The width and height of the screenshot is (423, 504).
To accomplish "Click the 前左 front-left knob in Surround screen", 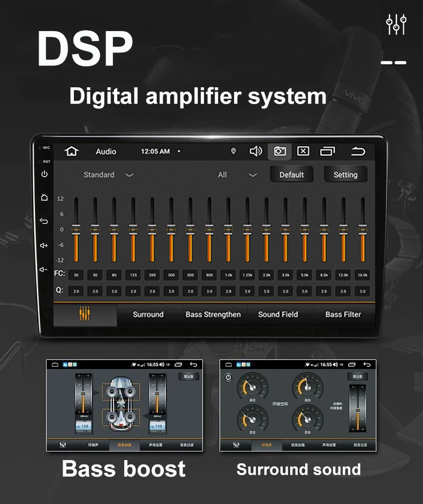I will click(252, 387).
